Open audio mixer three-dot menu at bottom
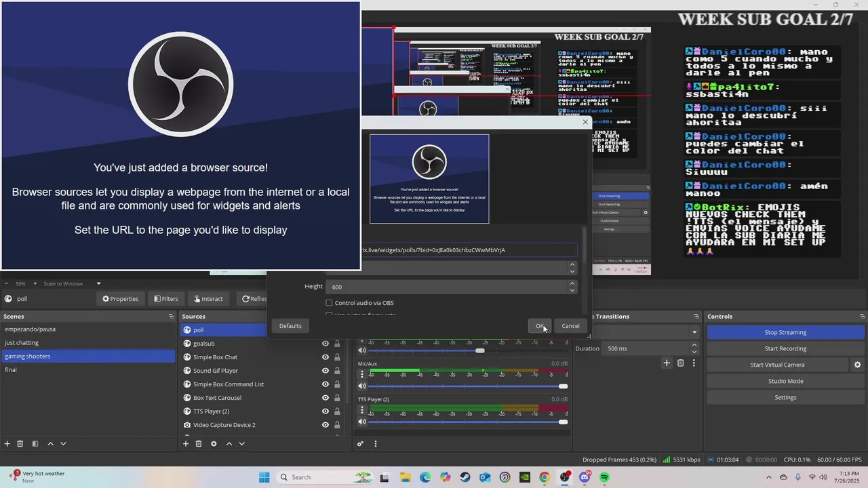868x488 pixels. click(x=375, y=444)
